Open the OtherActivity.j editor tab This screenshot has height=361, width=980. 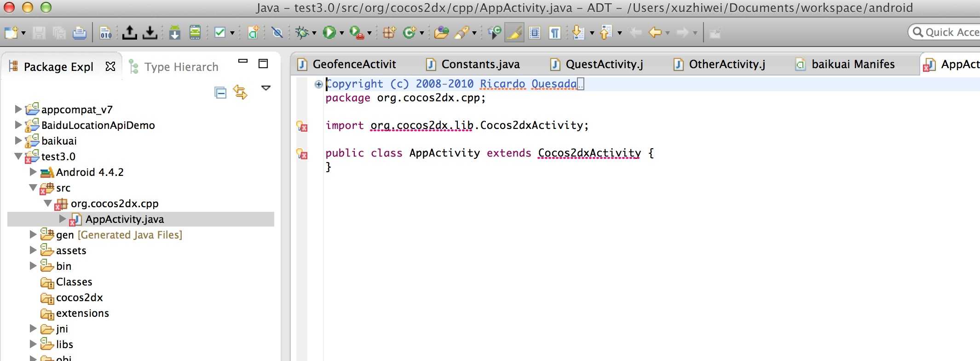[720, 64]
